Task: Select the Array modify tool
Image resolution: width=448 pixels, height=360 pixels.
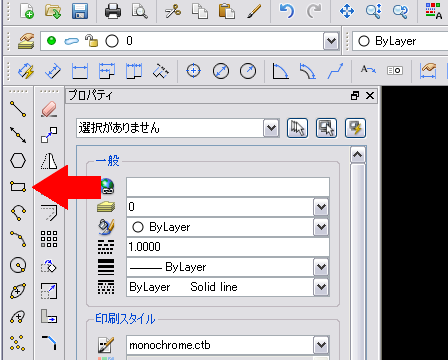Action: pos(49,239)
